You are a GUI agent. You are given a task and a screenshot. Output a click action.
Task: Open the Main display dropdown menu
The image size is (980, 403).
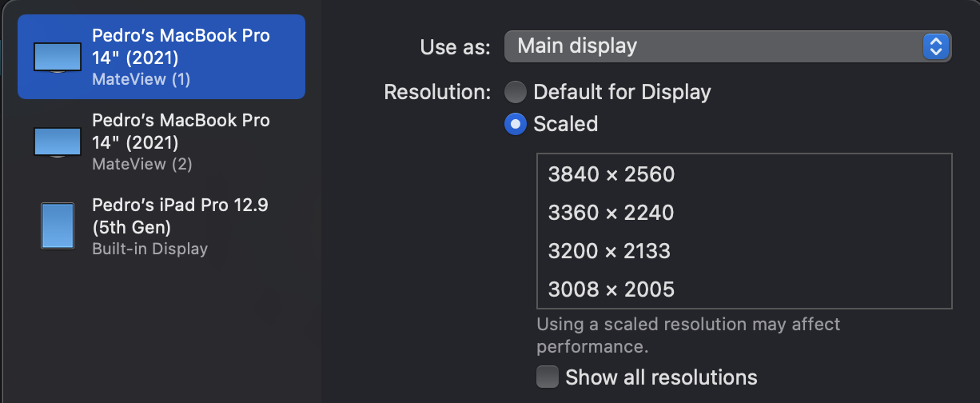click(x=727, y=46)
